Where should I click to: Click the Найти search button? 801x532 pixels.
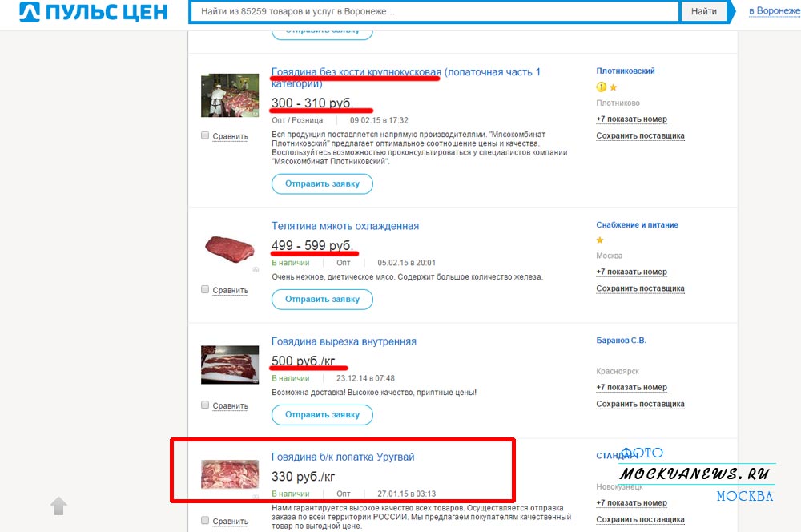point(704,11)
